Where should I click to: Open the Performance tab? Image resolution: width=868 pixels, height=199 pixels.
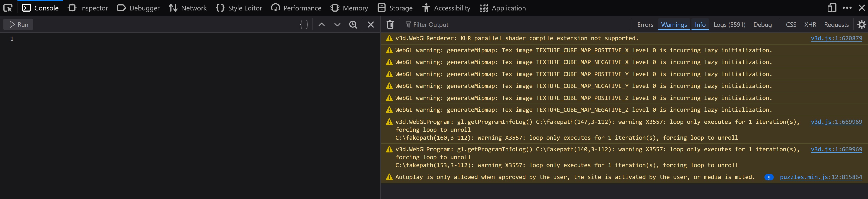click(x=296, y=8)
